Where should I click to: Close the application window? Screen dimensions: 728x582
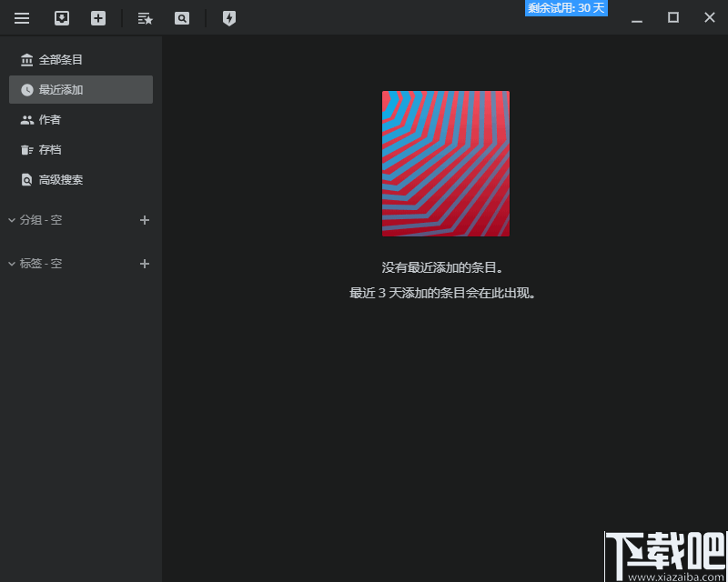710,17
